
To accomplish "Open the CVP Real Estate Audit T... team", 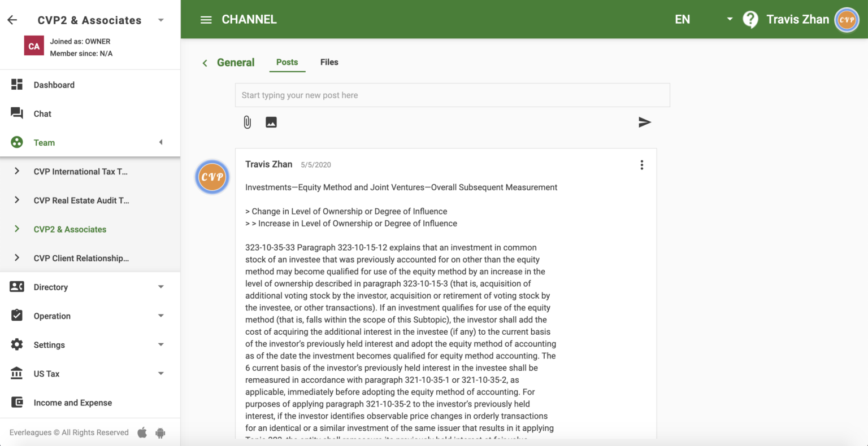I will click(x=81, y=200).
